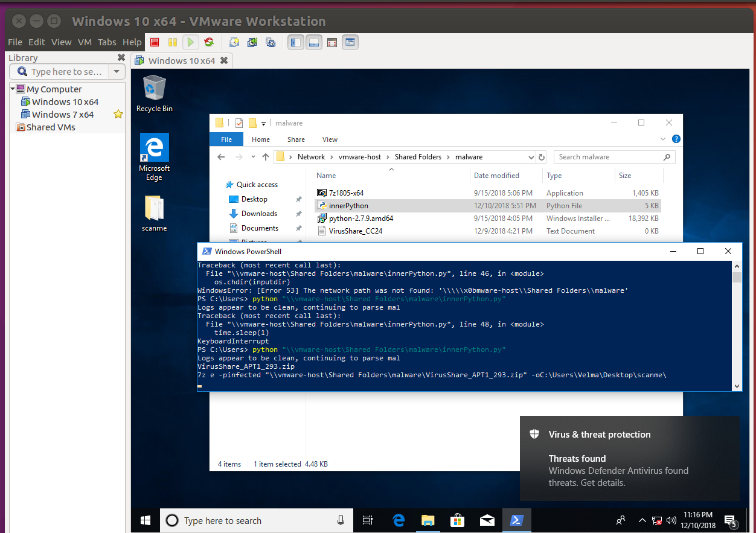Suspend the VM using yellow pause icon
756x533 pixels.
[x=173, y=42]
